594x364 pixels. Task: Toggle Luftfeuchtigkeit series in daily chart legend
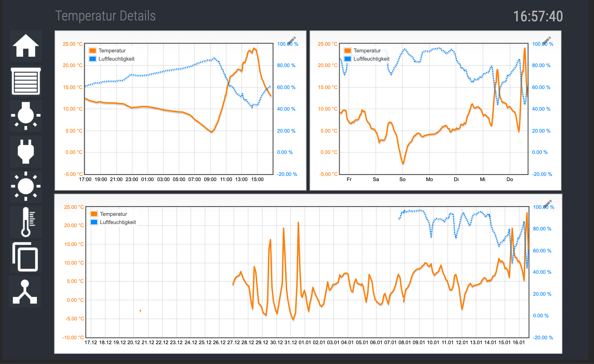tap(116, 59)
